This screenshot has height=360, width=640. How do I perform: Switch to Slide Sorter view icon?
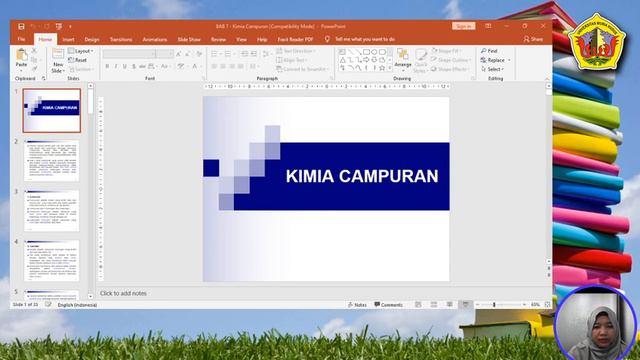click(x=434, y=305)
